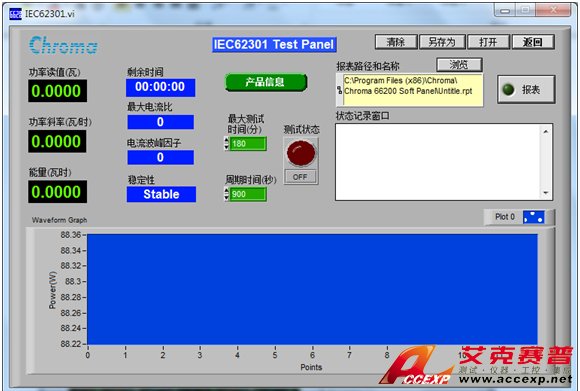Click the Power(W) axis label
580x391 pixels.
[x=53, y=290]
